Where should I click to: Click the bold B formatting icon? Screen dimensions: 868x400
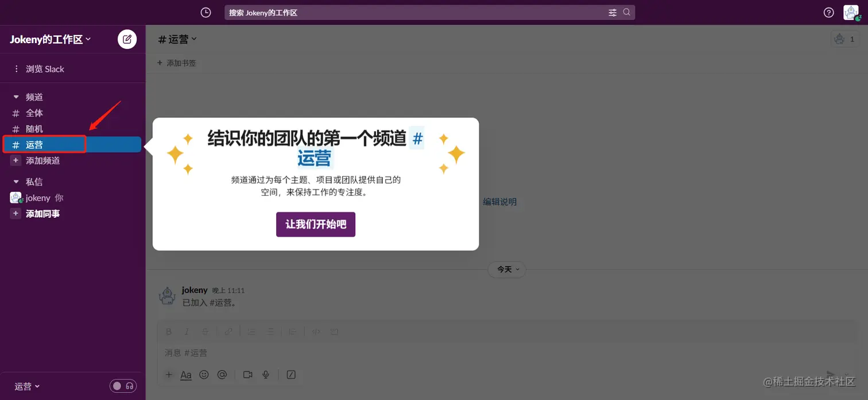click(x=169, y=332)
